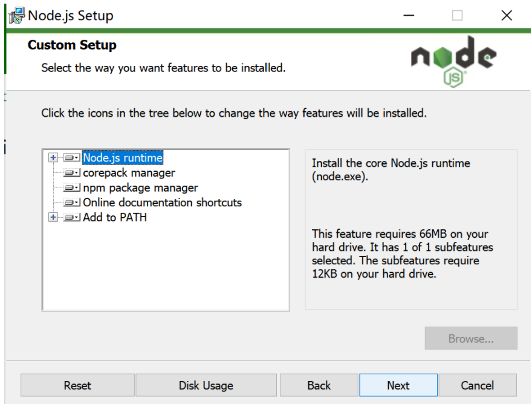Close the Node.js Setup window

[x=507, y=15]
